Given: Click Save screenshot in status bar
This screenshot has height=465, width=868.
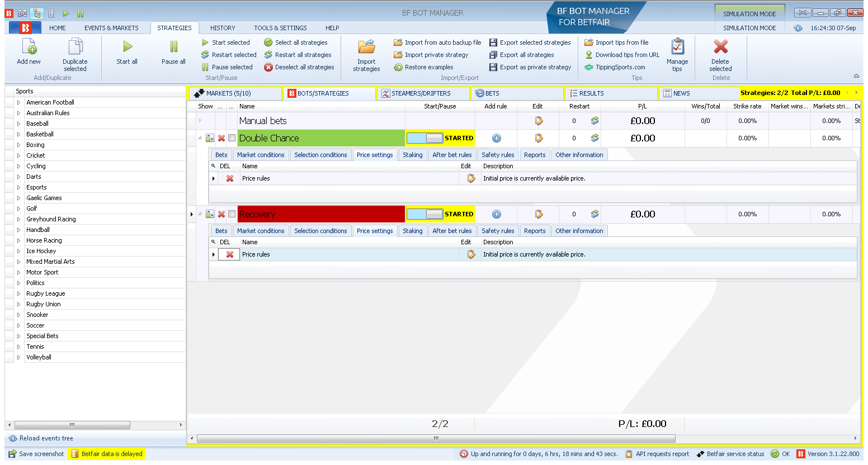Looking at the screenshot, I should pos(36,454).
